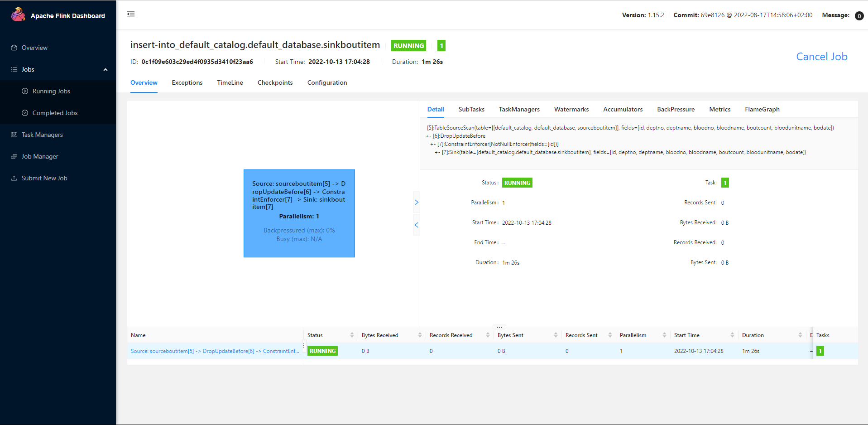The image size is (868, 425).
Task: Click the RUNNING status badge in job header
Action: 409,46
